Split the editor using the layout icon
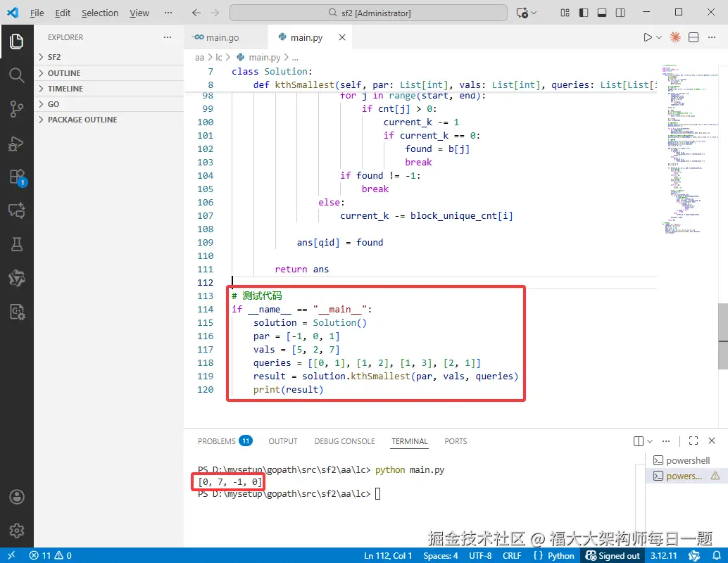Viewport: 728px width, 563px height. pyautogui.click(x=694, y=37)
